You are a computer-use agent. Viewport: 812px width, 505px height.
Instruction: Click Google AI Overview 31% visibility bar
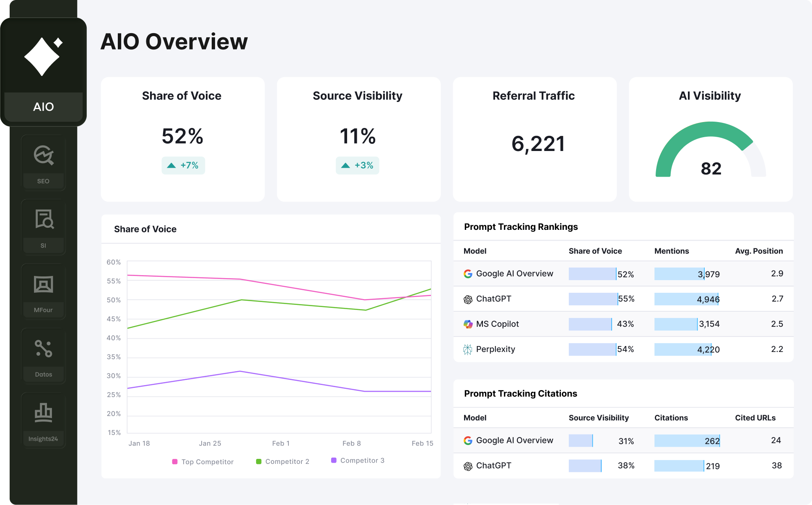[581, 441]
